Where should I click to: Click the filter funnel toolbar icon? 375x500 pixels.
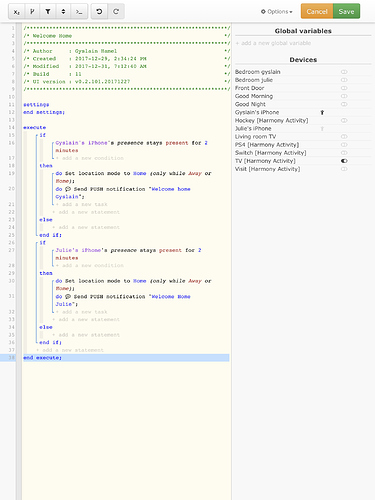(48, 12)
